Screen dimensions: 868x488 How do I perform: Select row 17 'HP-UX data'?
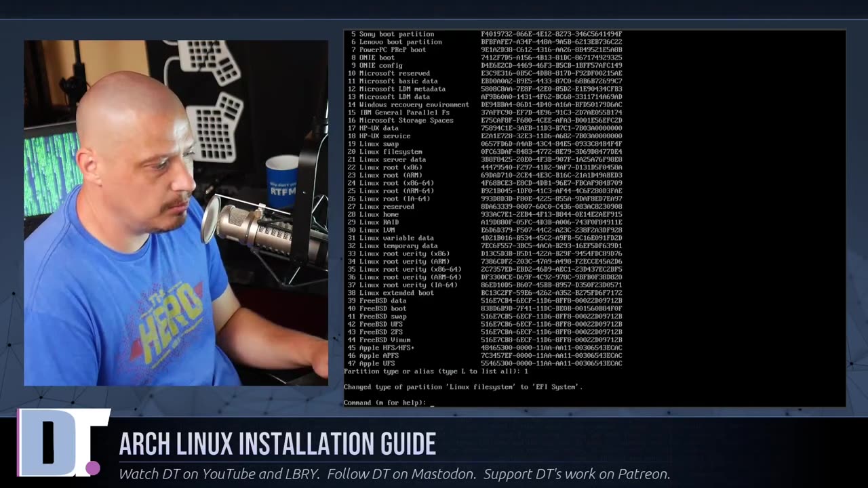pos(485,128)
